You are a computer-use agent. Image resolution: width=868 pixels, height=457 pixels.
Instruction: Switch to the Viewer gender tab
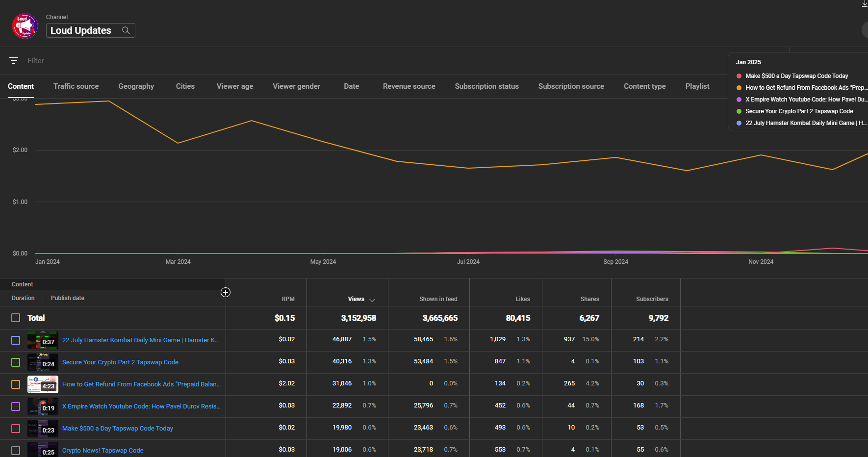pos(297,86)
